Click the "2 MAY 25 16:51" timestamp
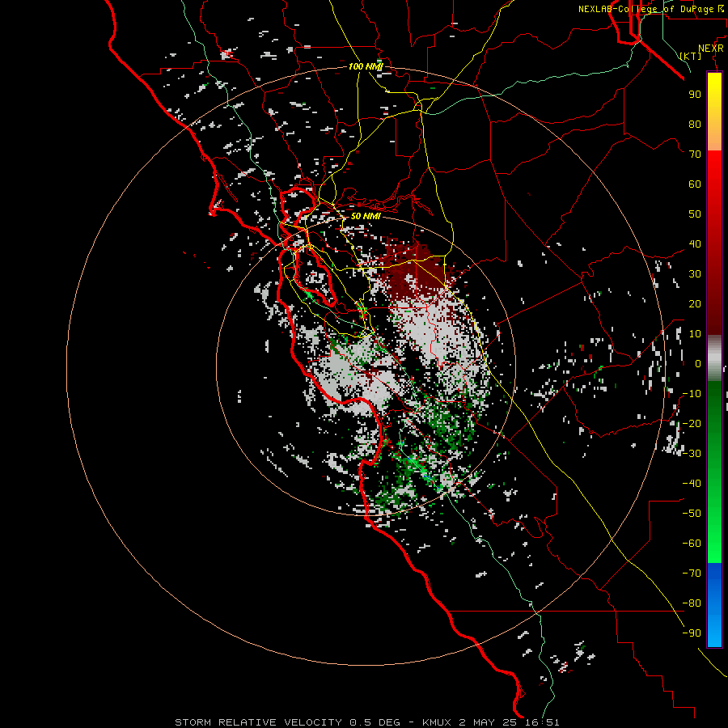Viewport: 728px width, 728px height. 509,722
